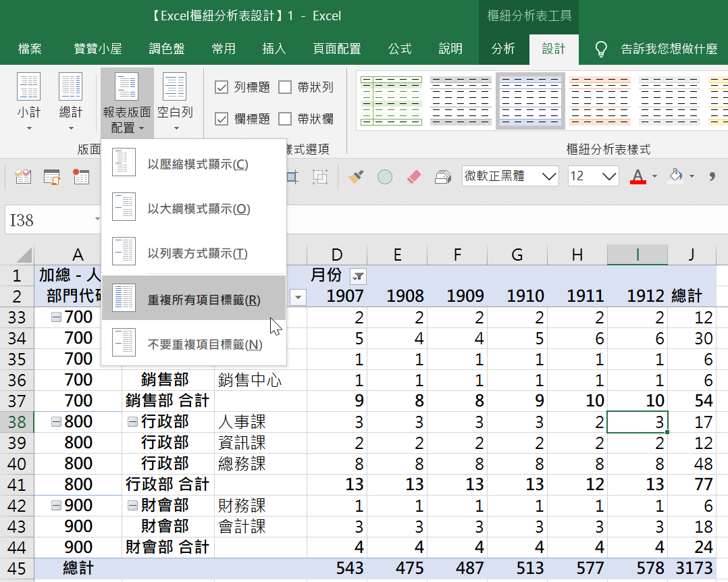The image size is (728, 582).
Task: Open the font size 12 dropdown
Action: (608, 176)
